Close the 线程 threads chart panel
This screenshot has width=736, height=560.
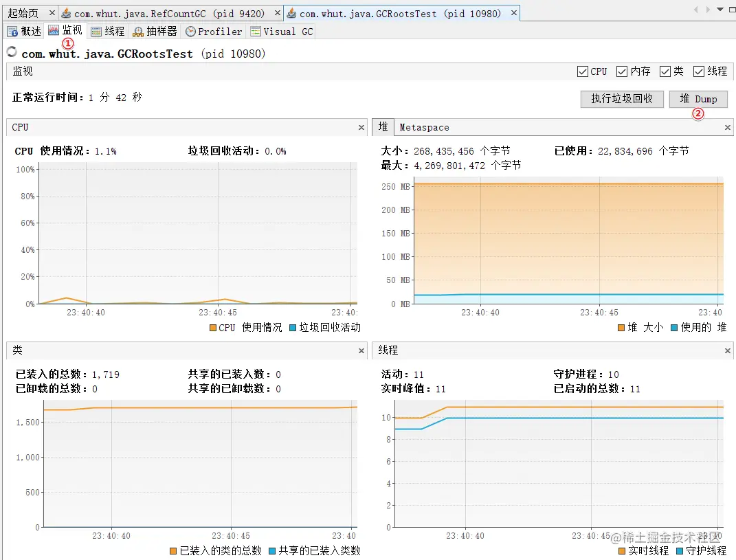728,350
